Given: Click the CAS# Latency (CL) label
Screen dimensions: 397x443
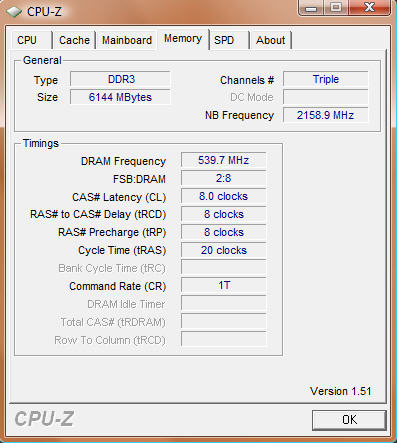Looking at the screenshot, I should pos(119,197).
